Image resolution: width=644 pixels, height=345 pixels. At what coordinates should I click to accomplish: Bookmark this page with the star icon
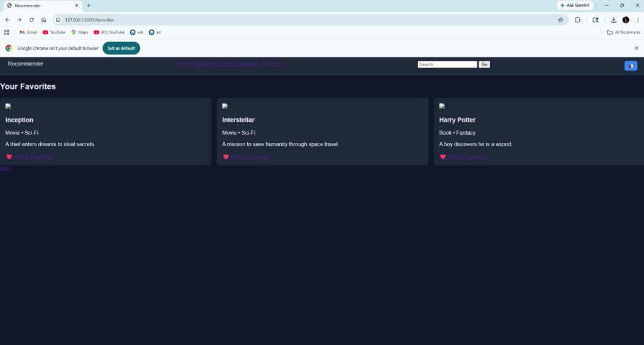[x=560, y=20]
